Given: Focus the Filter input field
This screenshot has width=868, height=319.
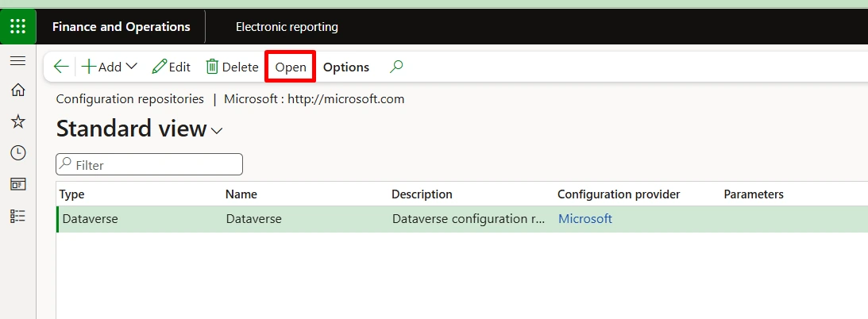Looking at the screenshot, I should (149, 164).
